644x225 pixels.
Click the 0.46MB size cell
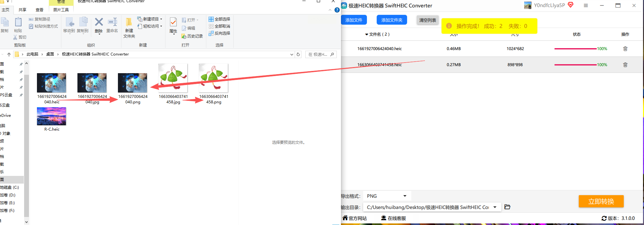pos(454,49)
